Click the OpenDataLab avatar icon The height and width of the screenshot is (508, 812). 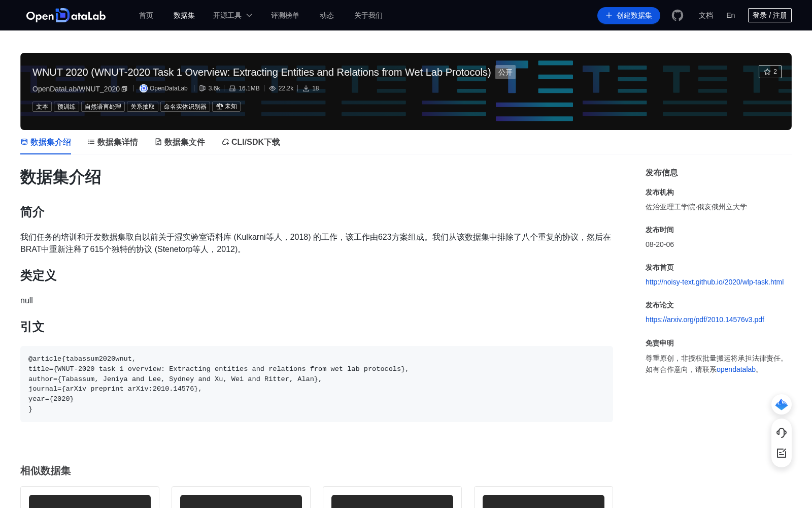point(144,88)
